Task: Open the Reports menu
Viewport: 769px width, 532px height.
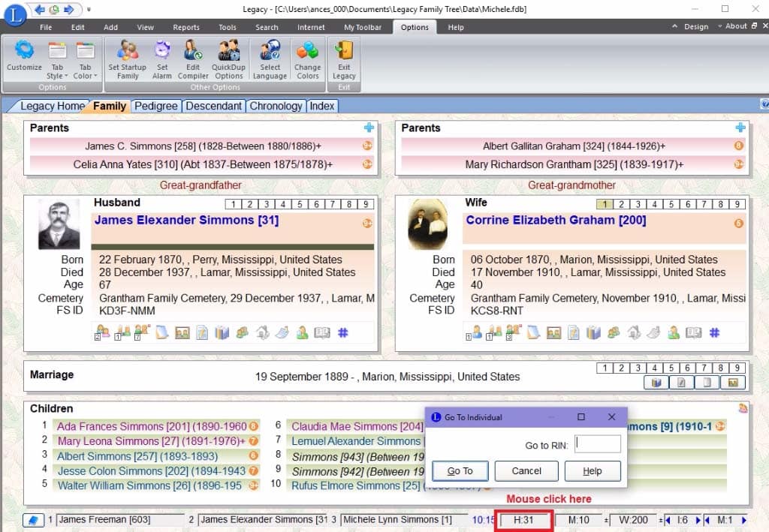Action: click(x=186, y=28)
